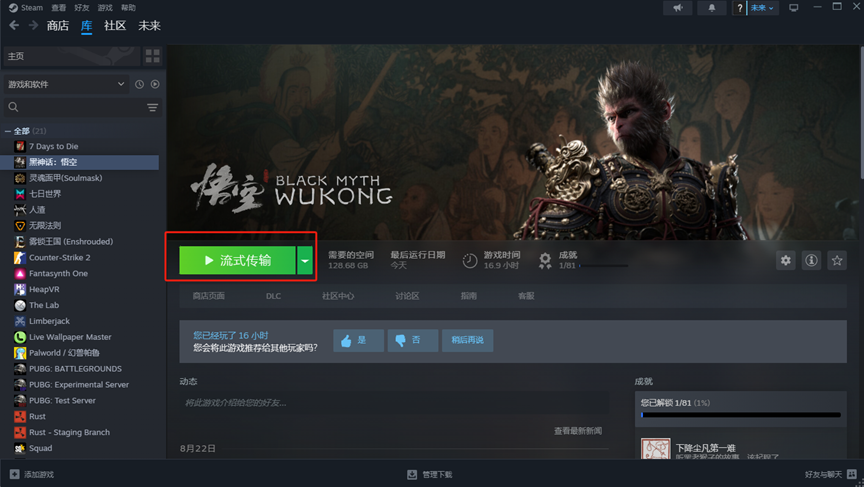Image resolution: width=864 pixels, height=487 pixels.
Task: Click the Live Wallpaper Master icon
Action: (x=20, y=337)
